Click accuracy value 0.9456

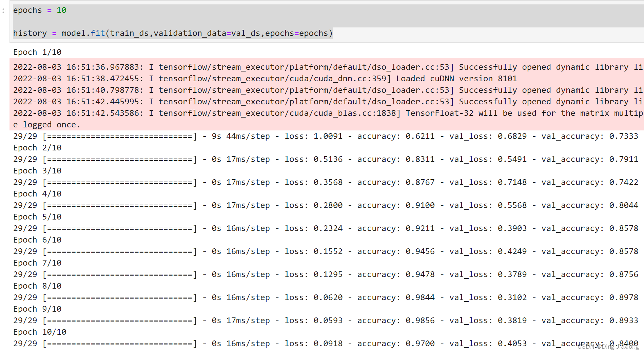(x=420, y=251)
